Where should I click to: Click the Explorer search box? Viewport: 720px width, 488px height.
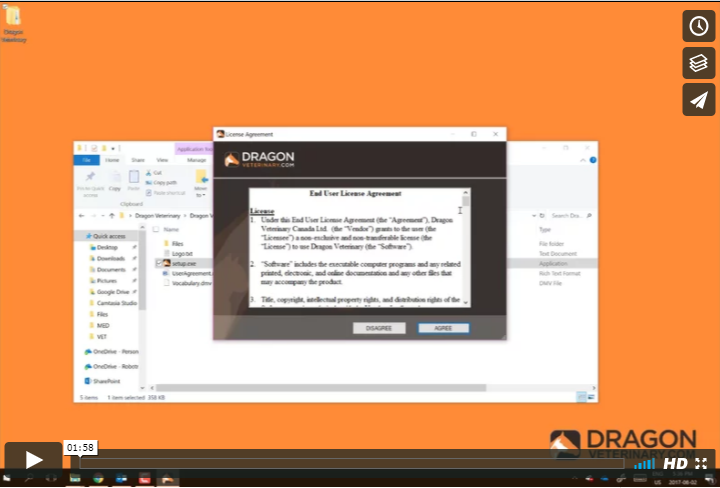tap(570, 215)
